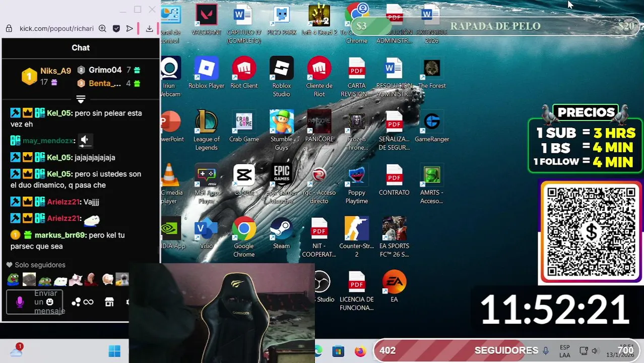Click Arielzz21 on the Vajjjj message

(63, 202)
